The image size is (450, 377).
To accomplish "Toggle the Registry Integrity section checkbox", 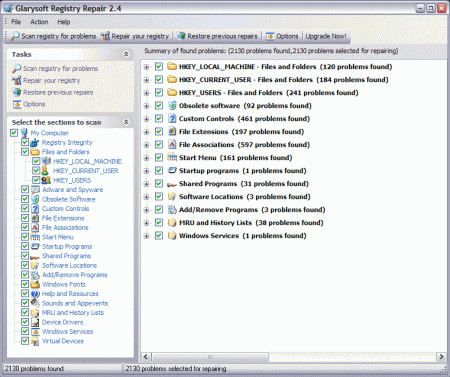I will pos(25,142).
